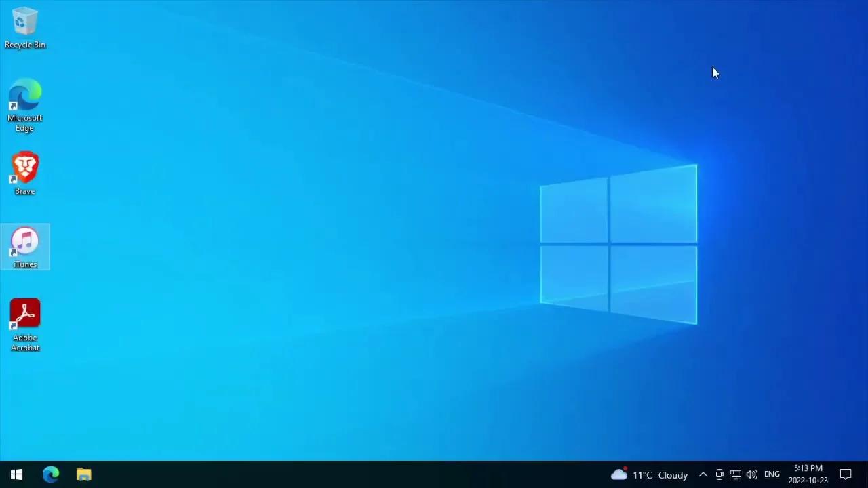Select the Brave browser desktop shortcut
Screen dimensions: 868x488
point(25,174)
